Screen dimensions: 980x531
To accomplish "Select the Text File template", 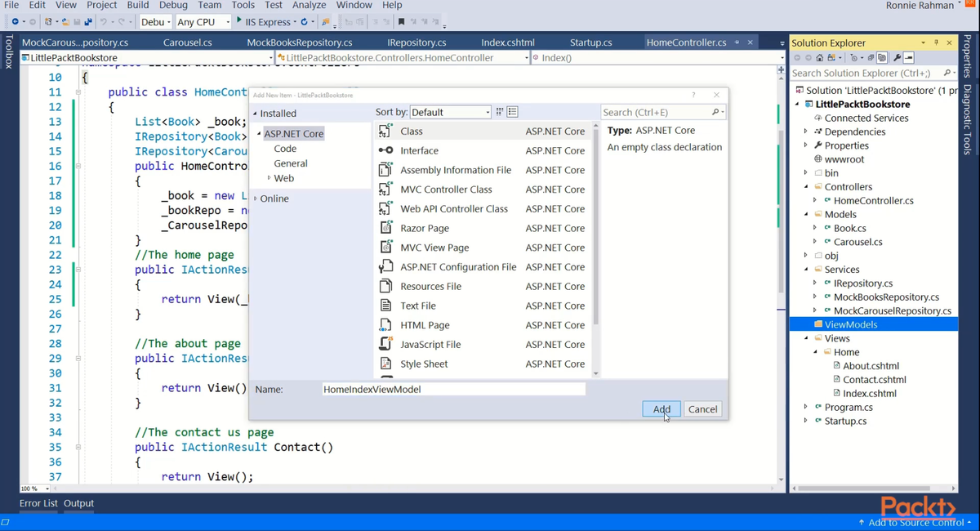I will (x=483, y=306).
